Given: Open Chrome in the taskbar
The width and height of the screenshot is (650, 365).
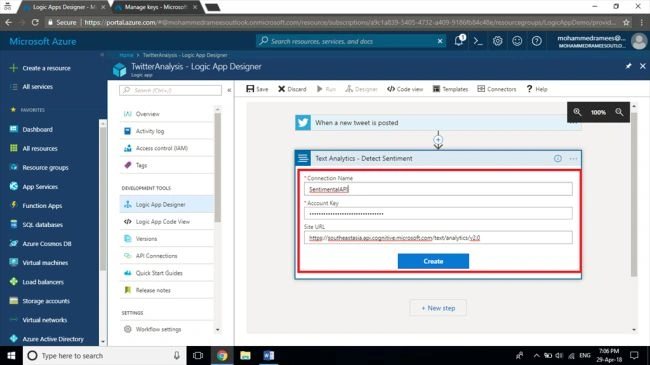Looking at the screenshot, I should (x=222, y=355).
